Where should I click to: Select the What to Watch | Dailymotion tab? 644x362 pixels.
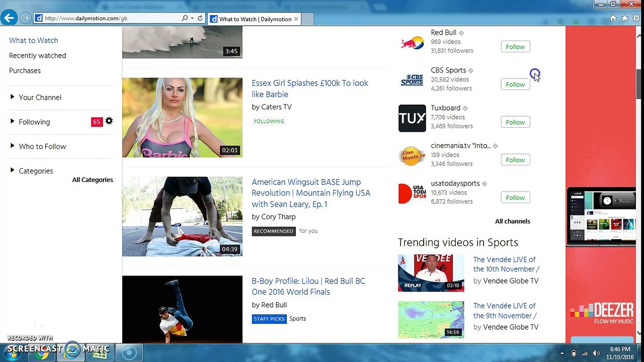point(255,19)
